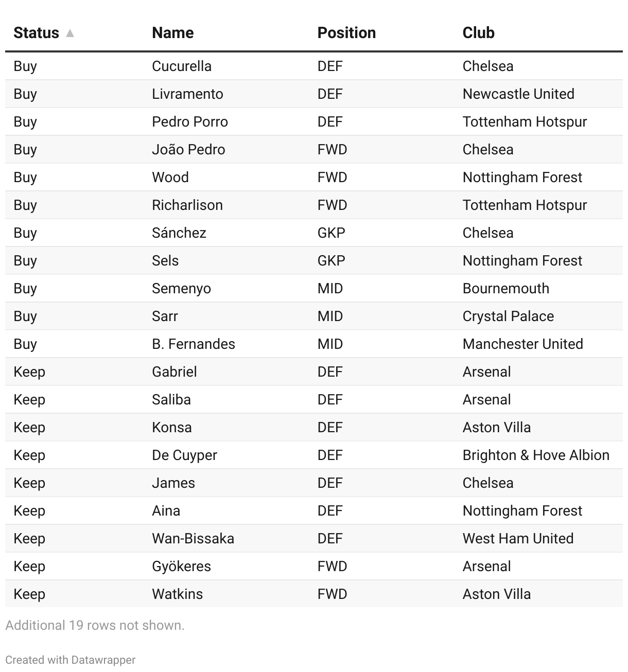The height and width of the screenshot is (672, 628).
Task: Open the Created with Datawrapper link
Action: pos(71,660)
